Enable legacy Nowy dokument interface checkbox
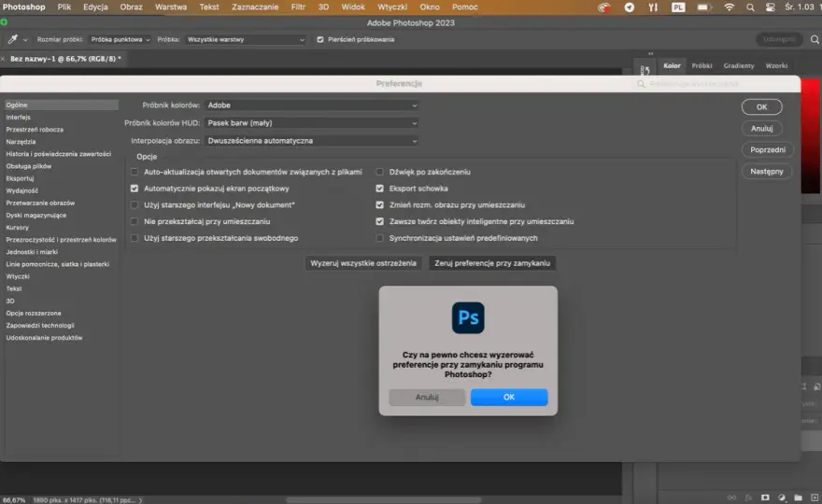Image resolution: width=822 pixels, height=504 pixels. [135, 204]
